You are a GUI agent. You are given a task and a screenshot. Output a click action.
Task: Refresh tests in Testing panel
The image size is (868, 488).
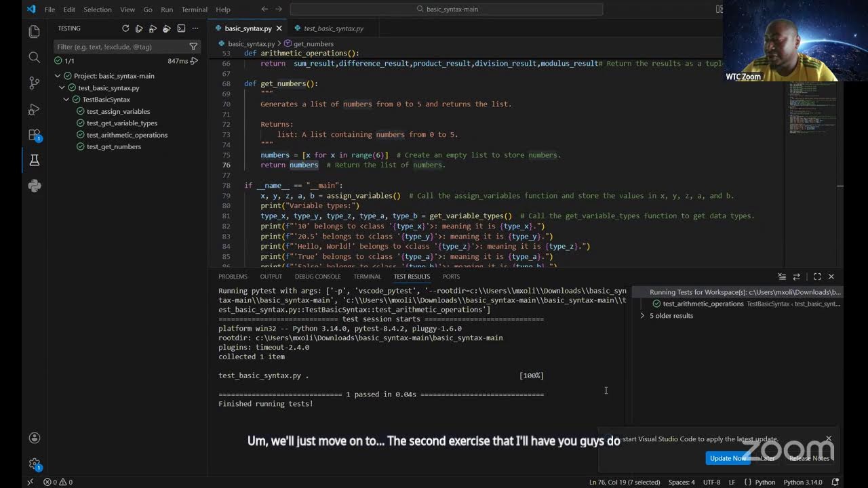pyautogui.click(x=125, y=28)
